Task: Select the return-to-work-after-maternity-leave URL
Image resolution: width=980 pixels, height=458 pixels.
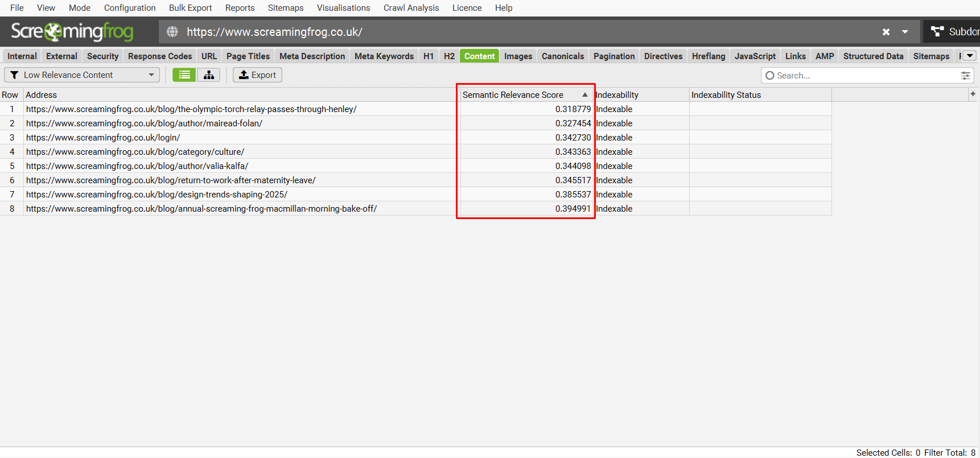Action: coord(171,180)
